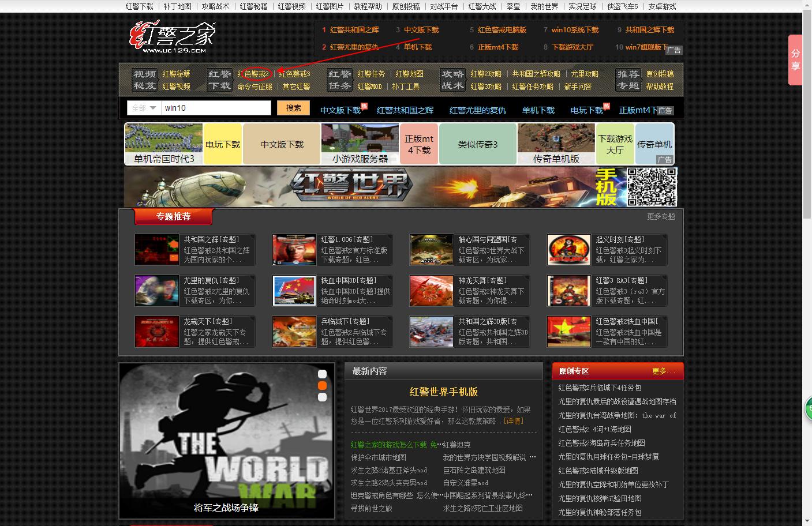
Task: Click the 起义时刻[专题] thumbnail
Action: (x=569, y=250)
